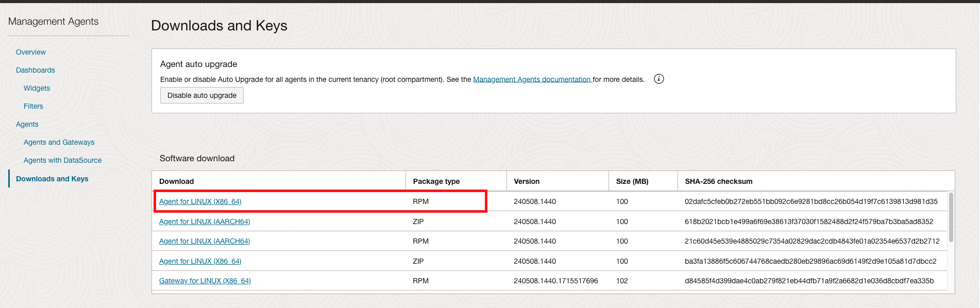Download the RPM Agent for LINUX (X86_64)
The image size is (980, 308).
[200, 201]
